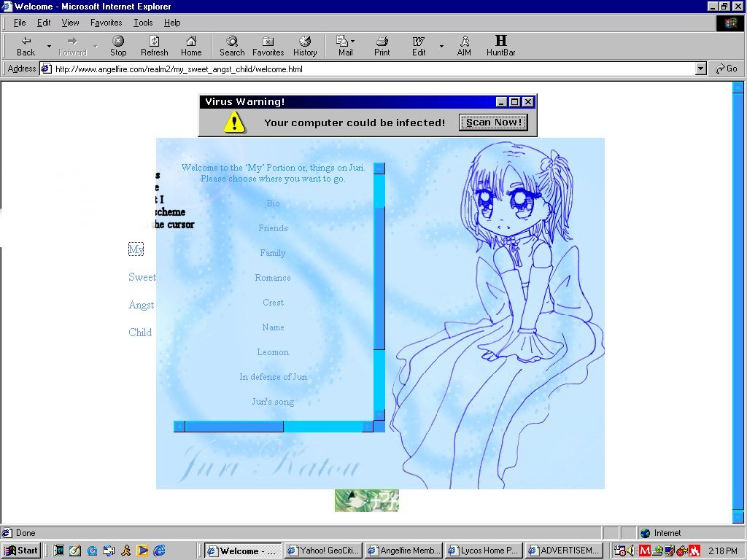
Task: Switch to Yahoo! GeoCiti... taskbar window
Action: (x=323, y=551)
